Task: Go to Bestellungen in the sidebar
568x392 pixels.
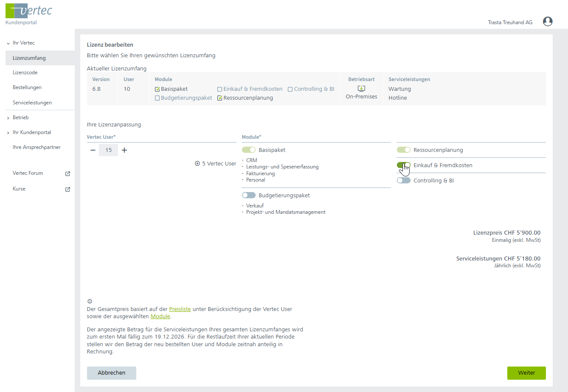Action: 27,87
